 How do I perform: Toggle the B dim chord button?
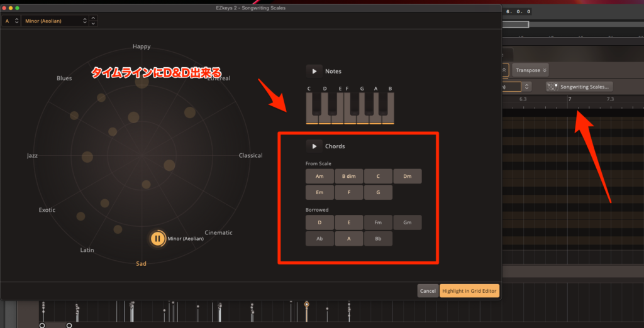tap(348, 177)
